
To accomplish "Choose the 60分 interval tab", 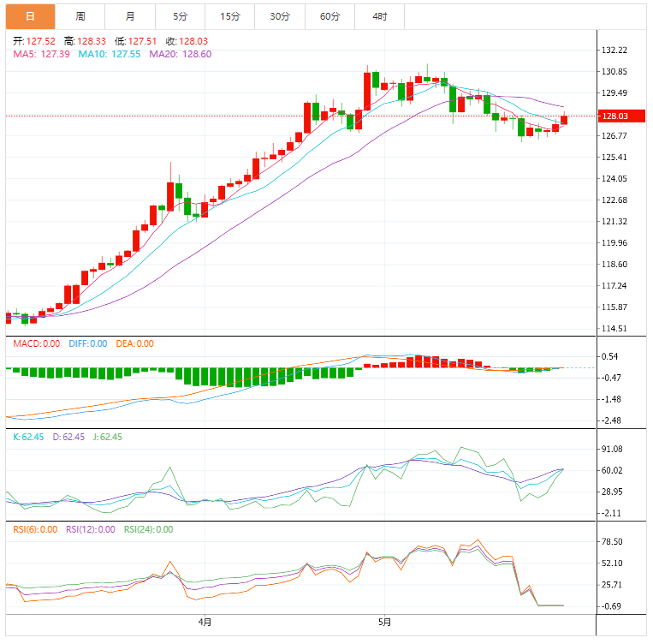I will click(x=329, y=16).
